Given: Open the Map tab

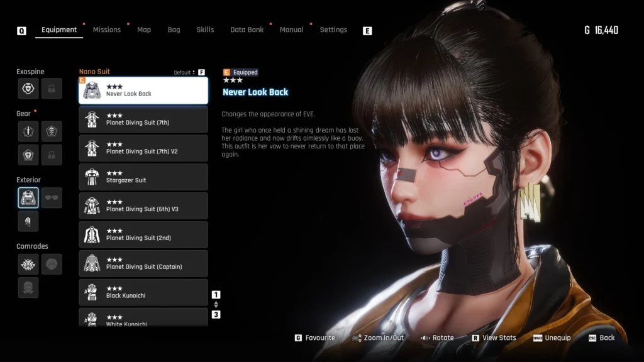Looking at the screenshot, I should pos(144,30).
